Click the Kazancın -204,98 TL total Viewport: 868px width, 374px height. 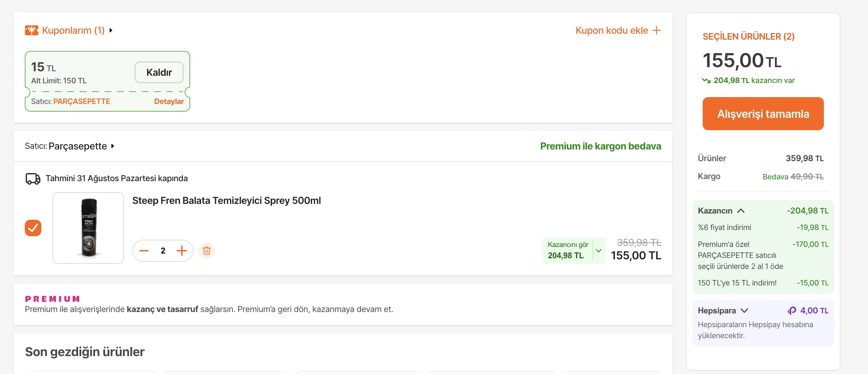[808, 211]
